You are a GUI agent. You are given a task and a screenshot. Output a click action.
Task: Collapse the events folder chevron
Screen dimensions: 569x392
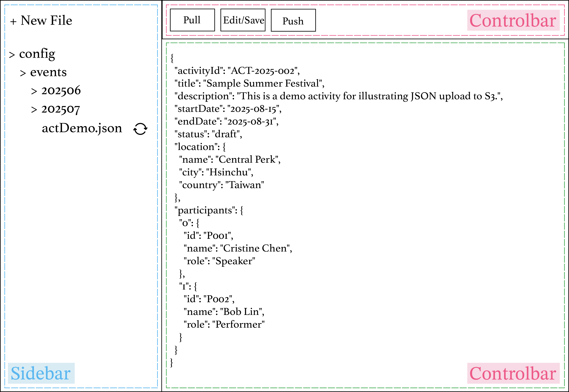(23, 73)
